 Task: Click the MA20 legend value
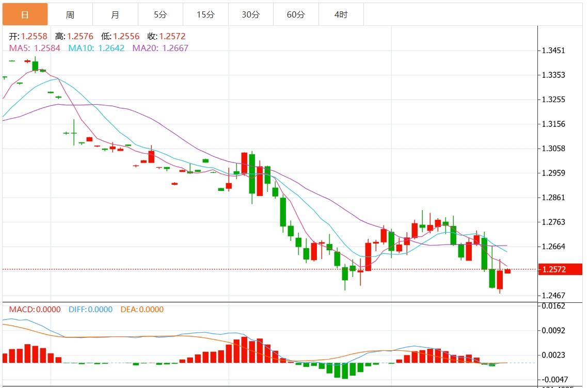point(161,48)
